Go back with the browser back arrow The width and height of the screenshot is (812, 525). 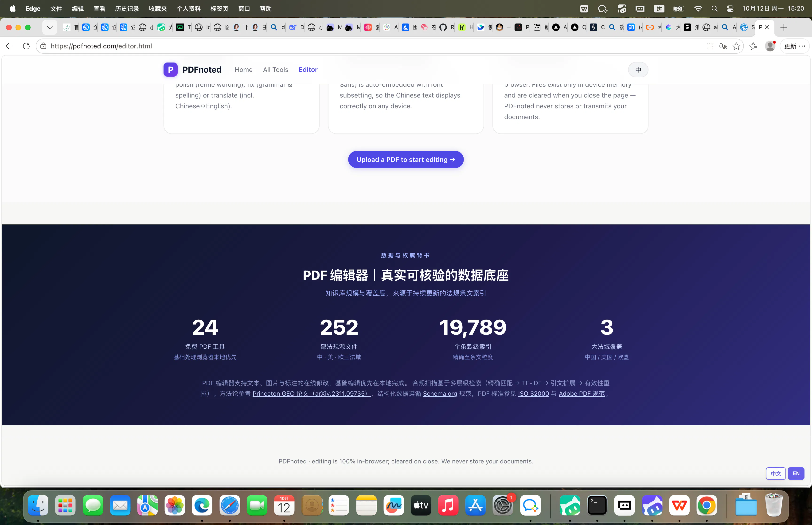click(9, 46)
